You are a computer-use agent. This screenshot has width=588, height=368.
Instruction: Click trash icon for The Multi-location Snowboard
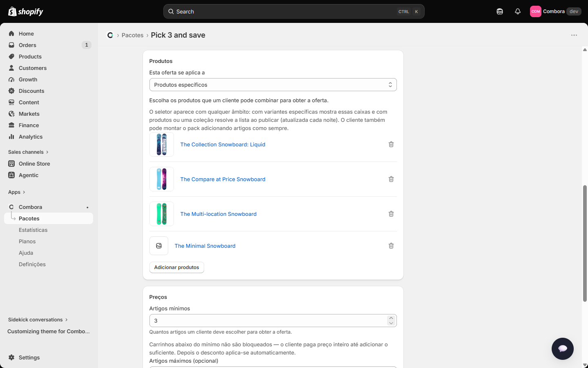click(391, 214)
